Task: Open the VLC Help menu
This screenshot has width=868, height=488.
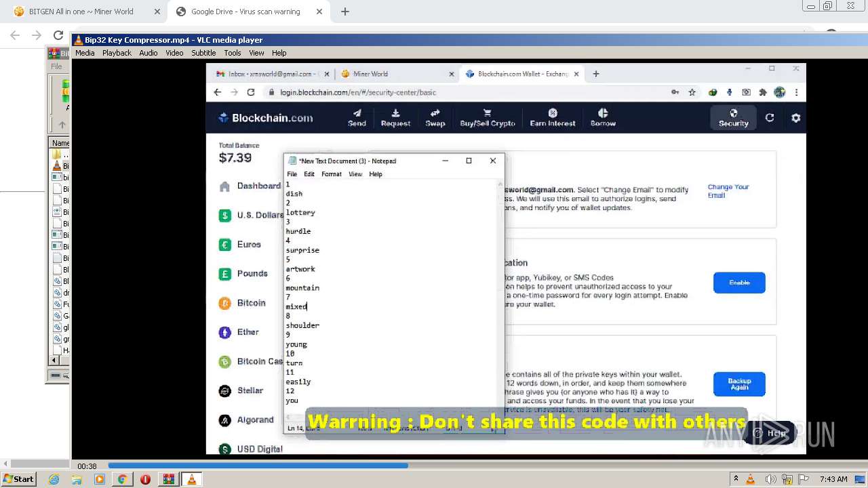Action: coord(279,53)
